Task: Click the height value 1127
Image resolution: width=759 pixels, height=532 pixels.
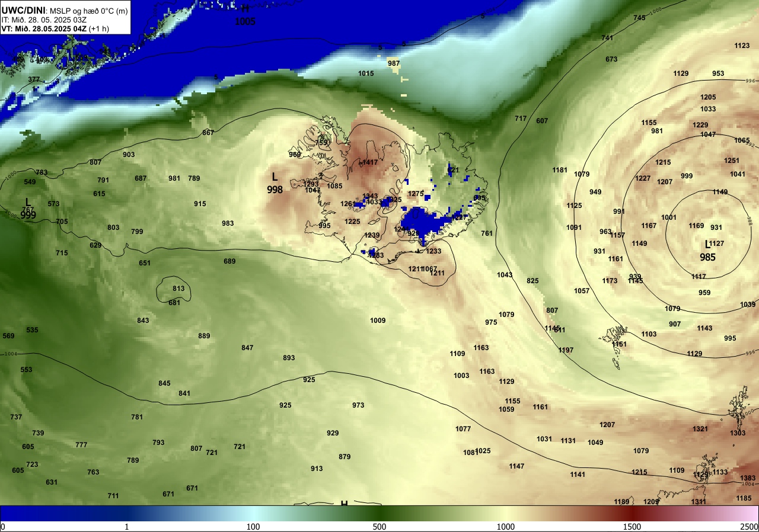Action: pos(717,243)
